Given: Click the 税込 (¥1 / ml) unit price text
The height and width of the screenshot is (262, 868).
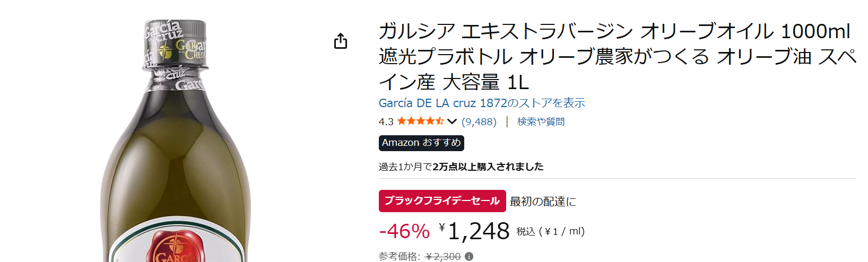Looking at the screenshot, I should point(550,231).
